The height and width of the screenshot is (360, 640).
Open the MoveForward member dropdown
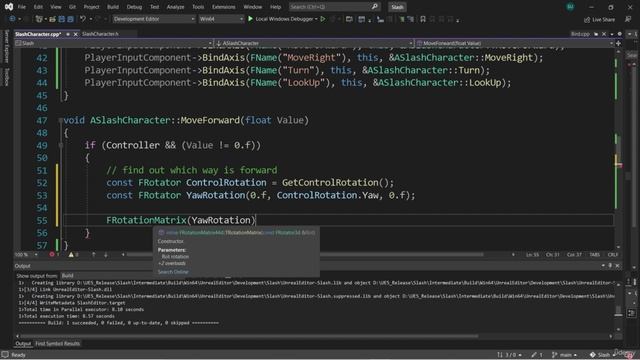click(x=514, y=43)
